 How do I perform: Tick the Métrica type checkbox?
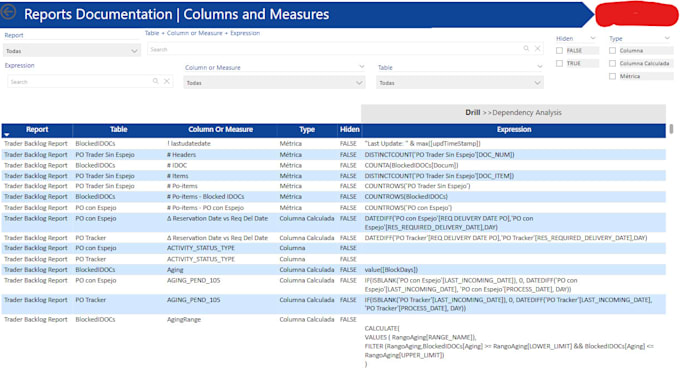pyautogui.click(x=612, y=76)
